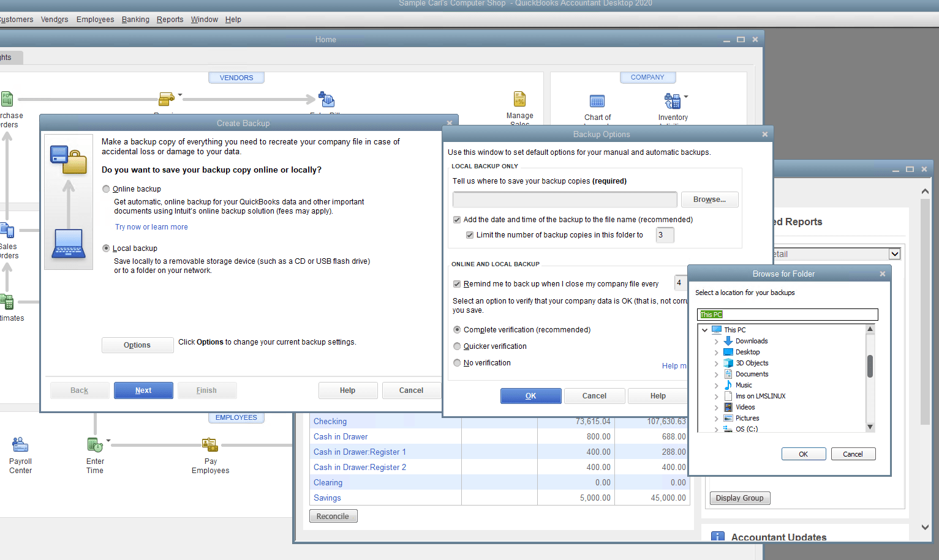Toggle limit on number of backup copies

point(470,235)
